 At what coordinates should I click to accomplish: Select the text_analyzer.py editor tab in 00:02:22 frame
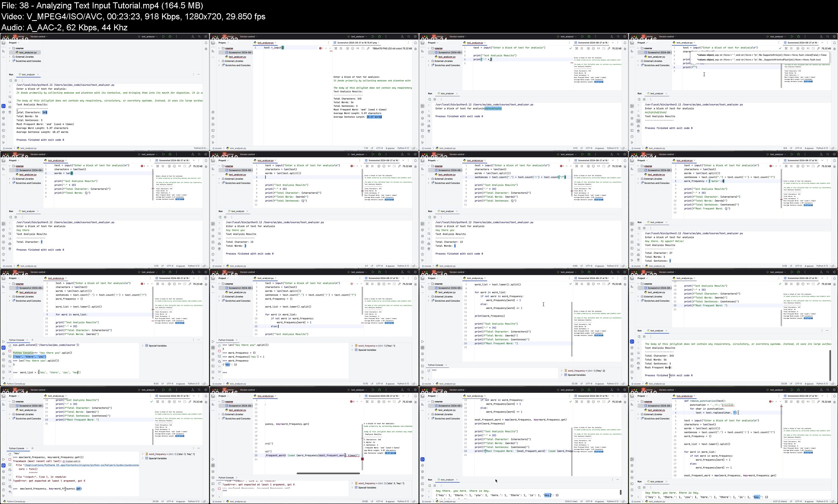pyautogui.click(x=265, y=43)
